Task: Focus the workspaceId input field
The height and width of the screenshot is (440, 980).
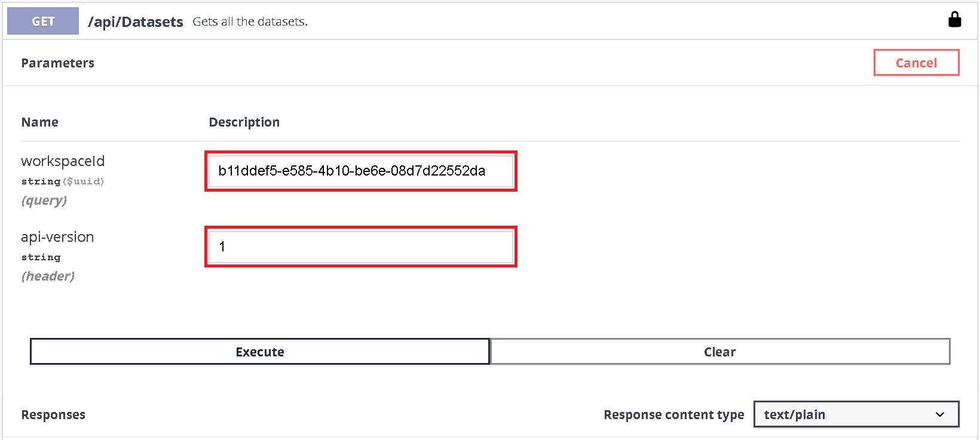Action: [360, 171]
